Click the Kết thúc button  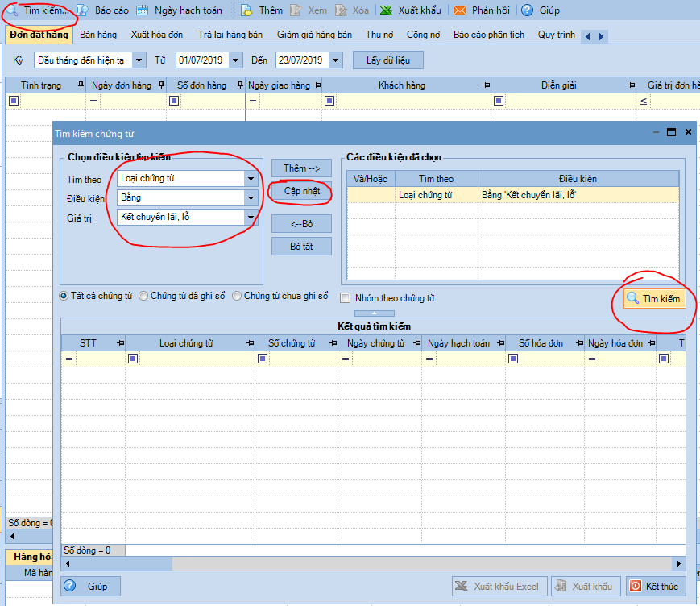point(656,587)
